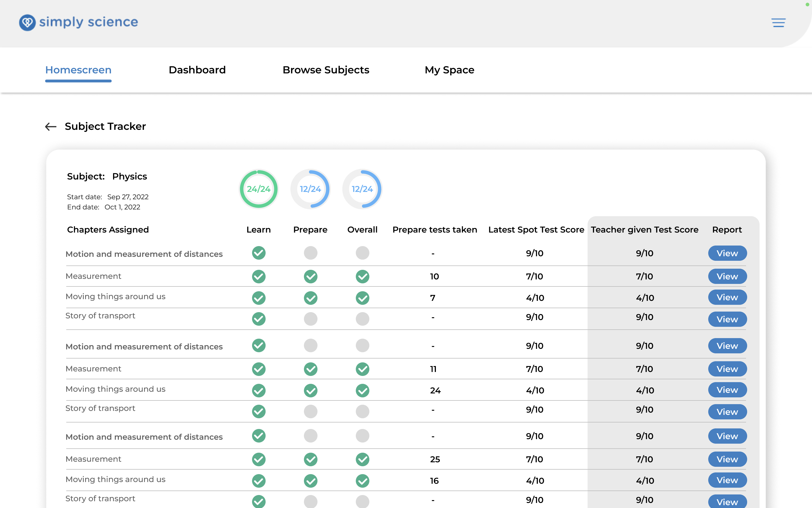Click Overall checkmark in the 16-tests Moving things row

click(362, 481)
